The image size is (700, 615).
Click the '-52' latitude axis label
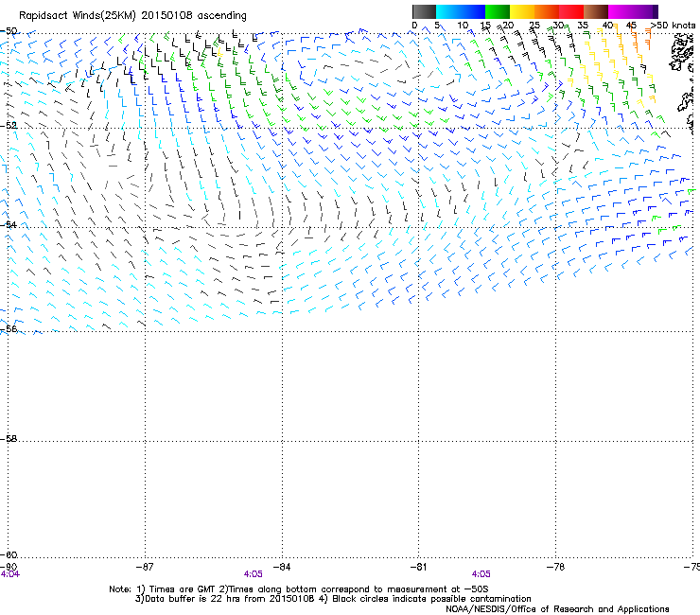click(9, 126)
